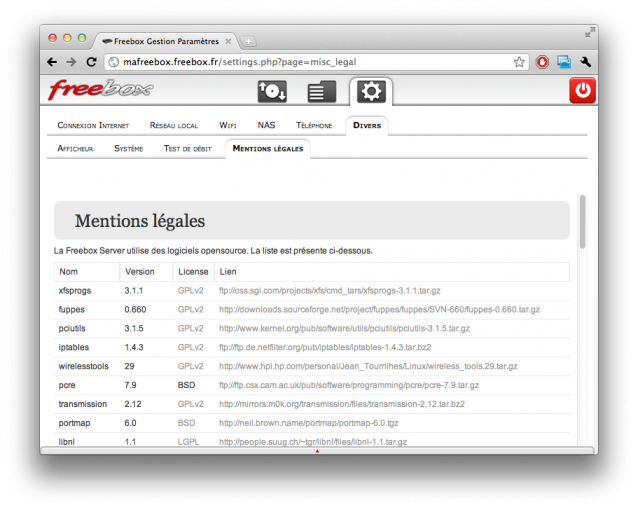Open the pciutils-3.1.5.tar.gz kernel.org link

click(344, 328)
